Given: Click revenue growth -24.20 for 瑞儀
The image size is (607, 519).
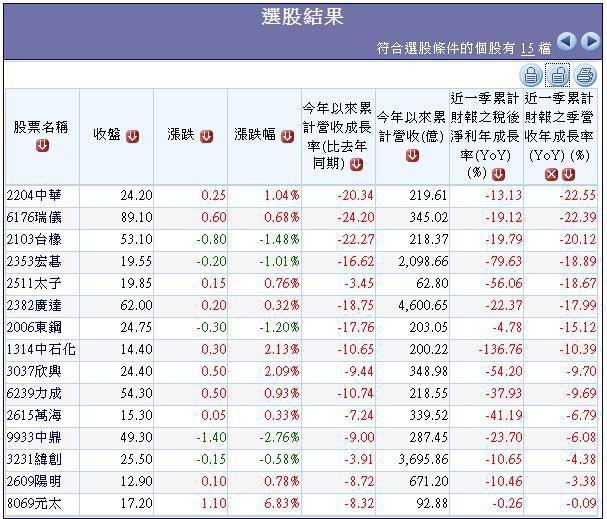Looking at the screenshot, I should pos(355,217).
